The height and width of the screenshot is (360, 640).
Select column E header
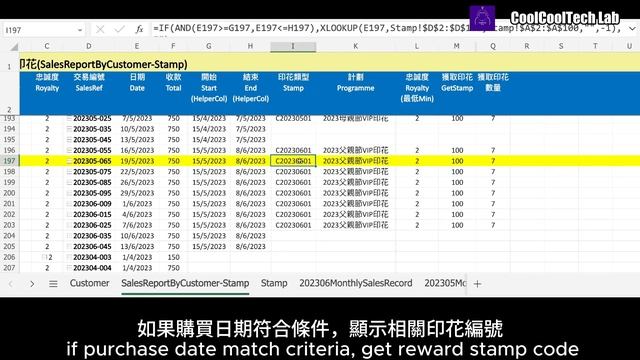coord(137,47)
